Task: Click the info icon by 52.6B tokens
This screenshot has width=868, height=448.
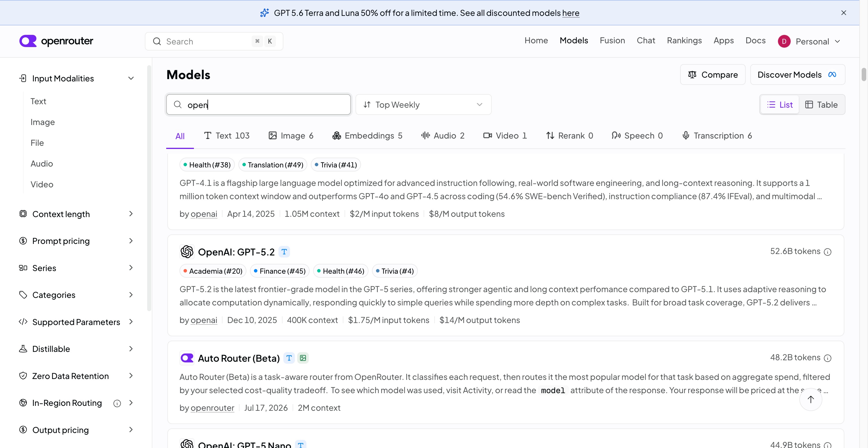Action: point(828,252)
